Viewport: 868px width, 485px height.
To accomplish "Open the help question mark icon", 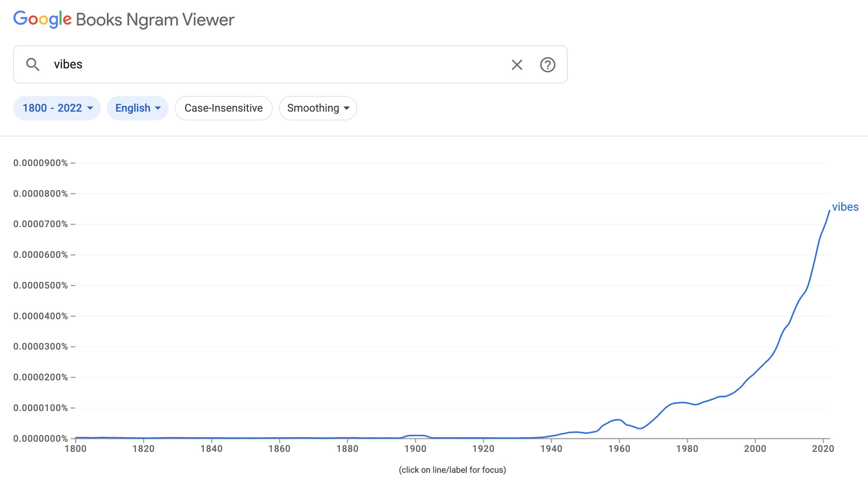I will pyautogui.click(x=547, y=65).
